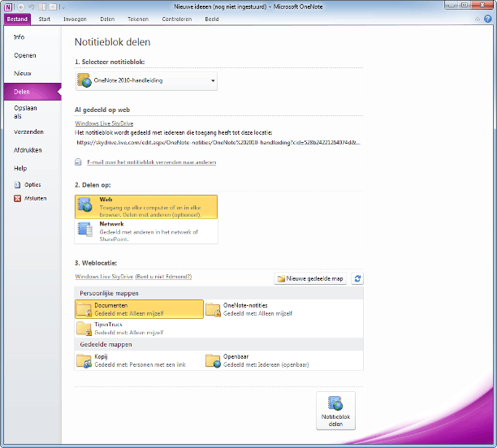
Task: Click the Opties icon in sidebar
Action: tap(17, 185)
